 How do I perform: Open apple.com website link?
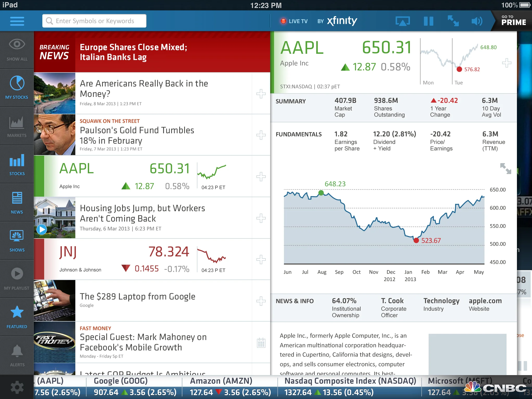485,304
